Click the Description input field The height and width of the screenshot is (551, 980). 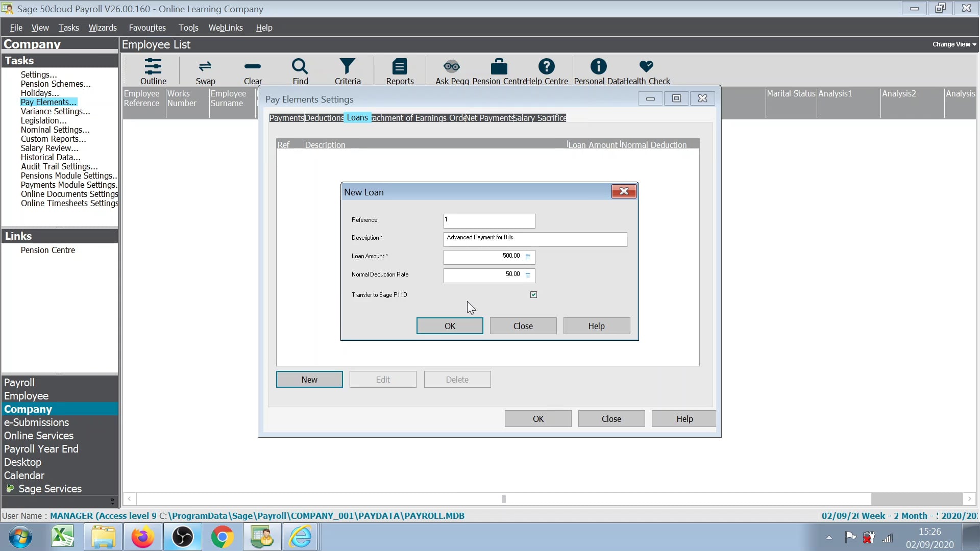(x=535, y=239)
